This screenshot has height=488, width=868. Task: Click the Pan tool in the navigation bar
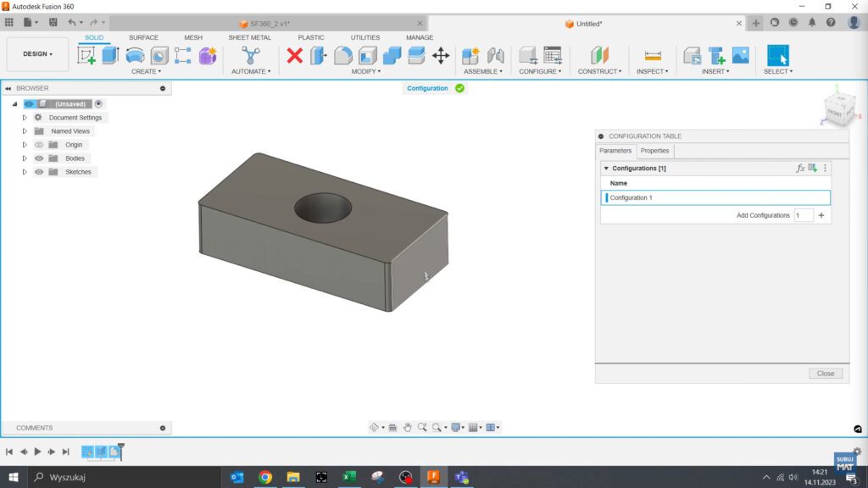[409, 427]
